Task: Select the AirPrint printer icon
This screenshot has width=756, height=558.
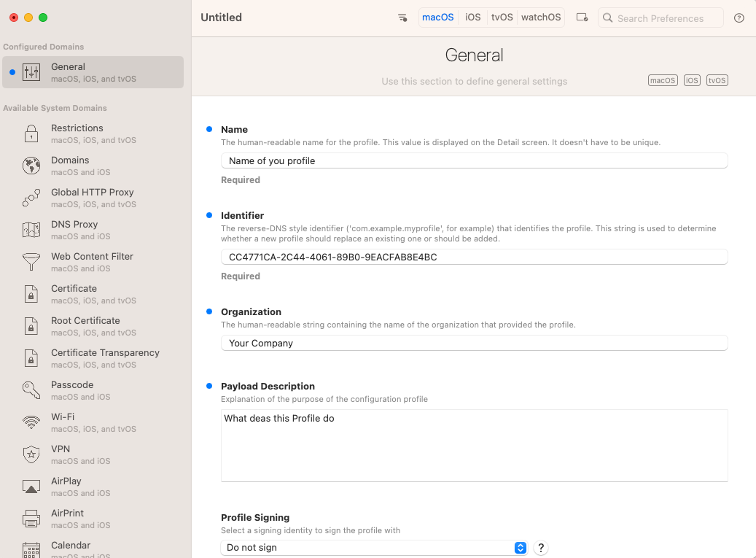Action: (x=31, y=519)
